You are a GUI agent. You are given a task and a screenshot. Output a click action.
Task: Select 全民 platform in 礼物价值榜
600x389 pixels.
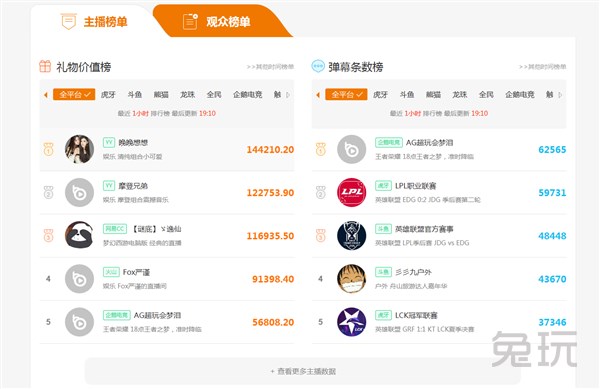click(214, 94)
